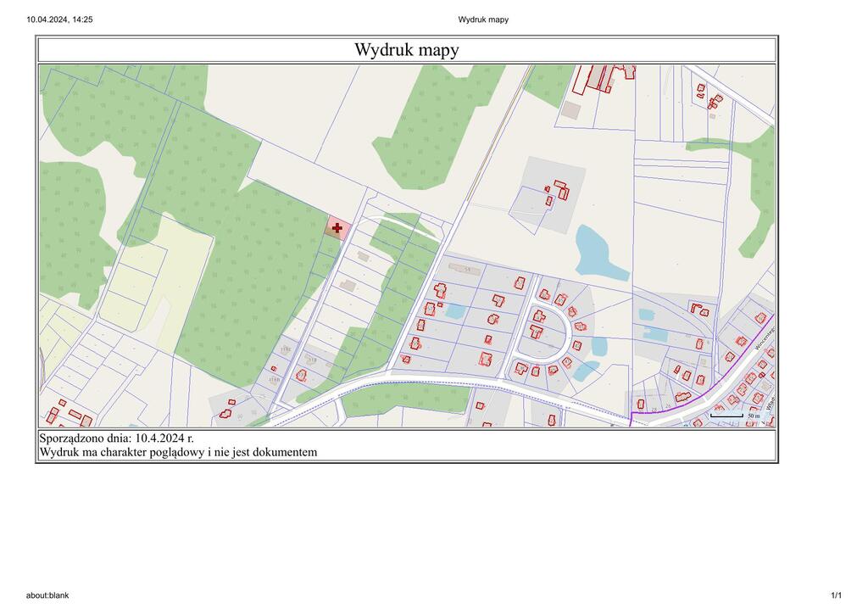
Task: Click the about:blank footer text
Action: (47, 595)
